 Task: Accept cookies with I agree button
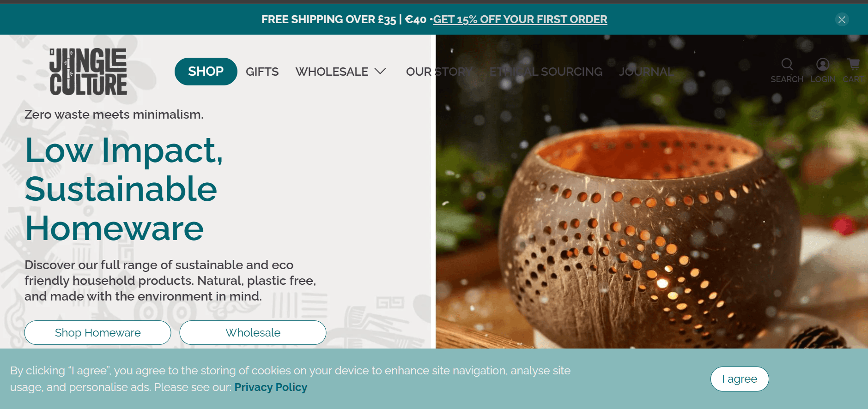click(x=740, y=379)
